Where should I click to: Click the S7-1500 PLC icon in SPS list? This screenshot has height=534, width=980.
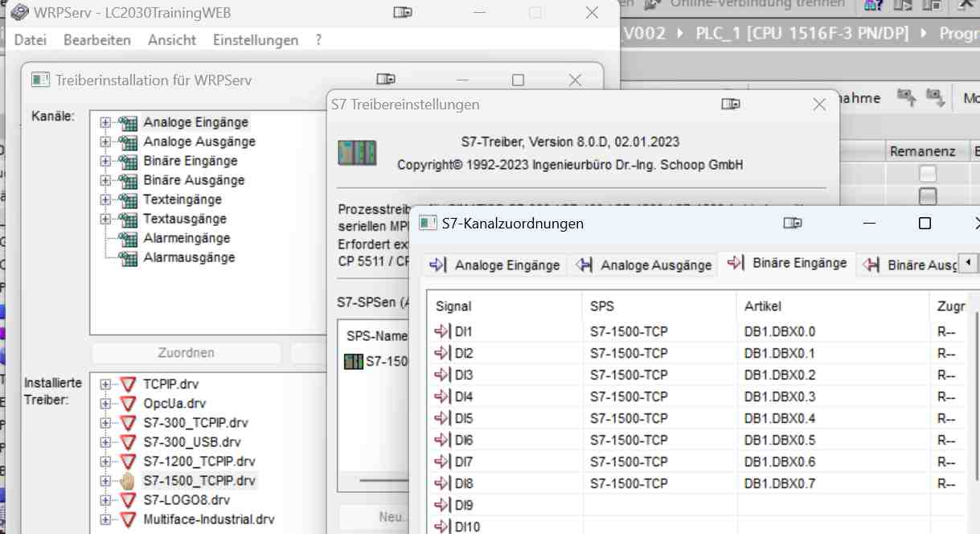[353, 362]
